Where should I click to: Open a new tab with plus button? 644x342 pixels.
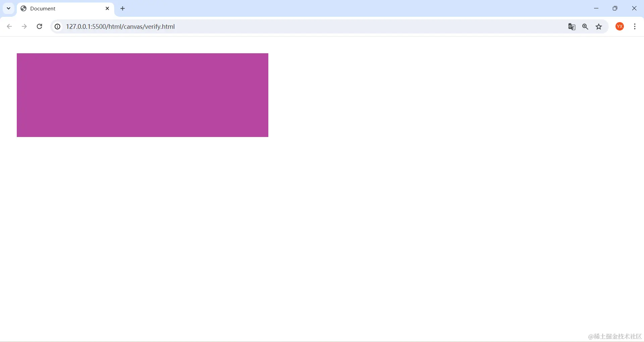coord(123,8)
